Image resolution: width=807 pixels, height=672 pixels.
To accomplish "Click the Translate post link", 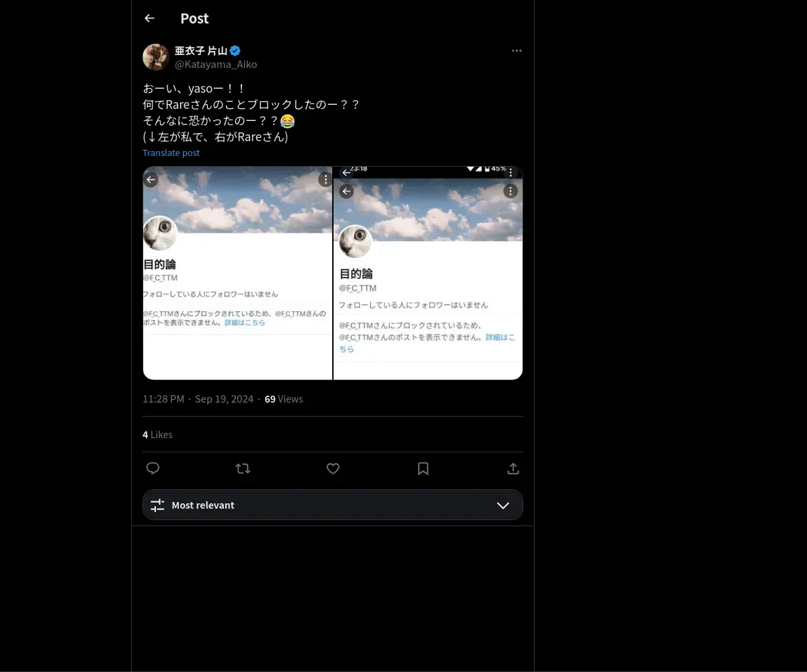I will tap(171, 153).
